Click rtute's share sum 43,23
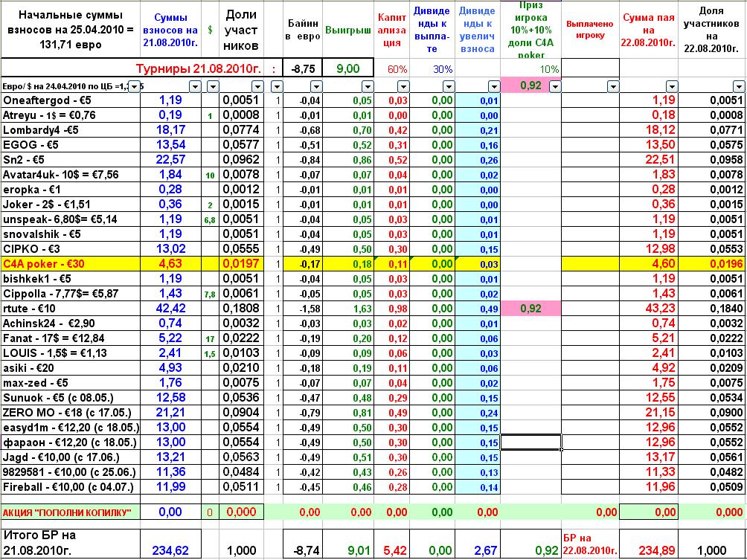 pyautogui.click(x=648, y=308)
